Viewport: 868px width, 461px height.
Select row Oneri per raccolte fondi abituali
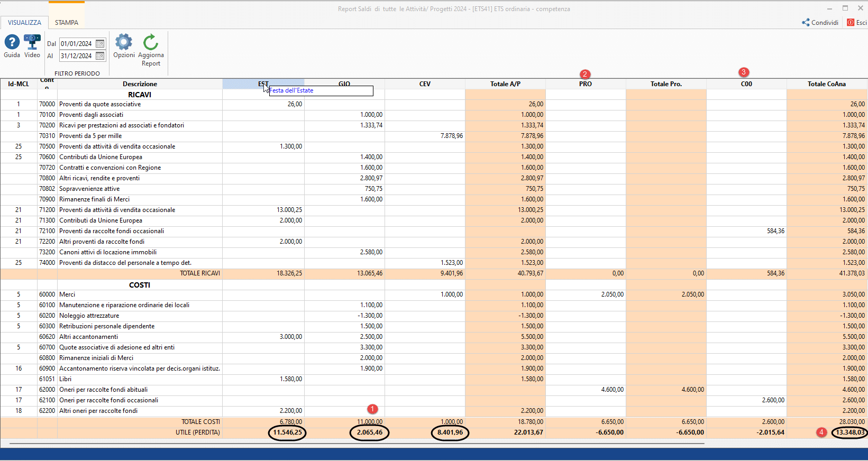[434, 390]
